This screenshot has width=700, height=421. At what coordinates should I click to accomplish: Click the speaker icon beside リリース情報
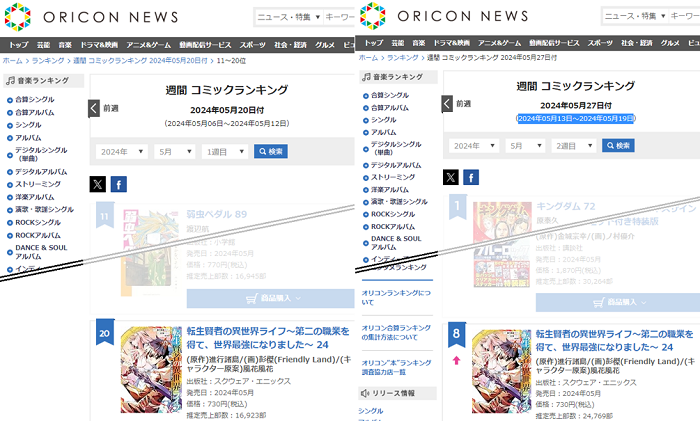(x=365, y=393)
